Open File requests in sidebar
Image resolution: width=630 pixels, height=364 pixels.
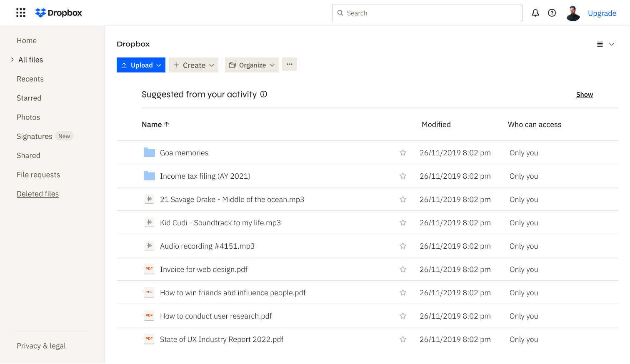[x=38, y=175]
